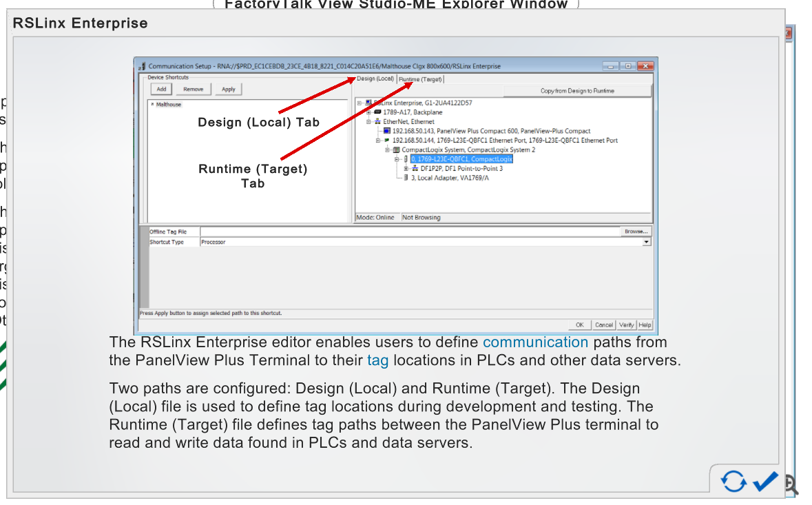Screen dimensions: 812x505
Task: Click the Remove shortcut button
Action: [x=193, y=89]
